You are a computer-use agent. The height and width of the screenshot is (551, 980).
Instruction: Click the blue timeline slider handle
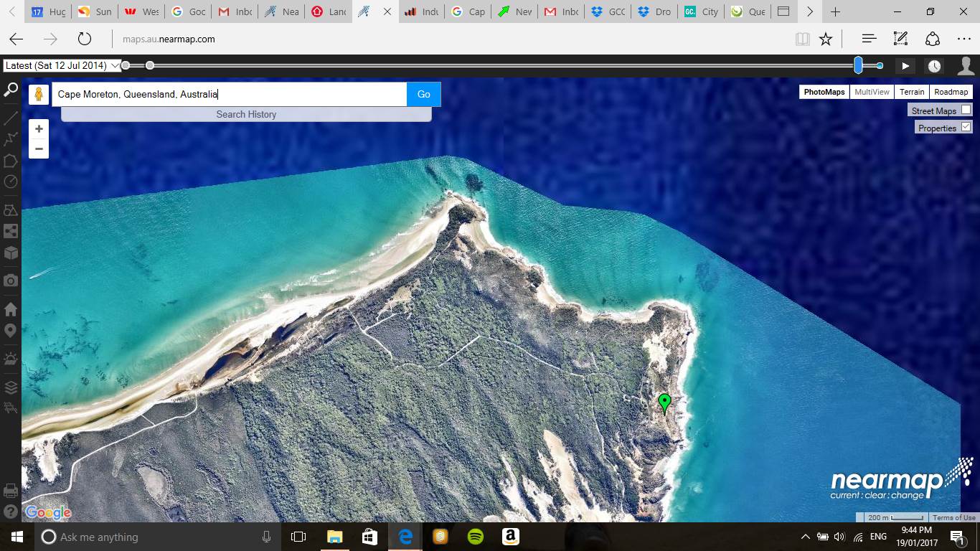coord(858,65)
